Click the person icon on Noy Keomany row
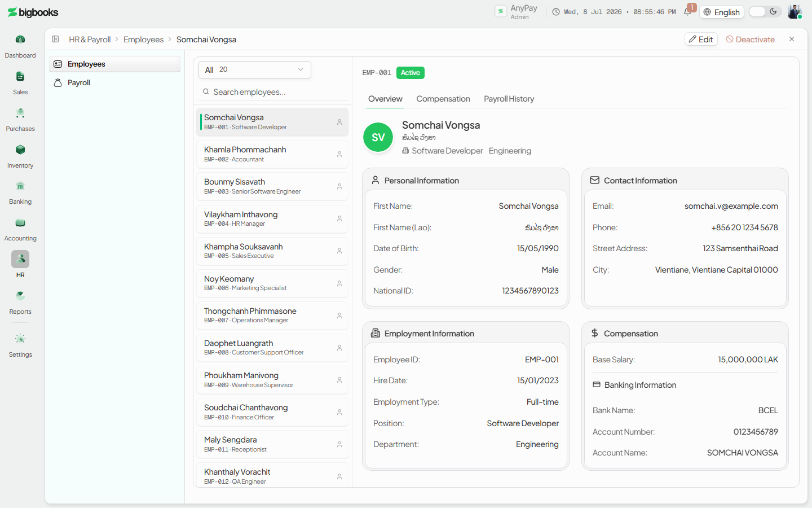 click(339, 283)
